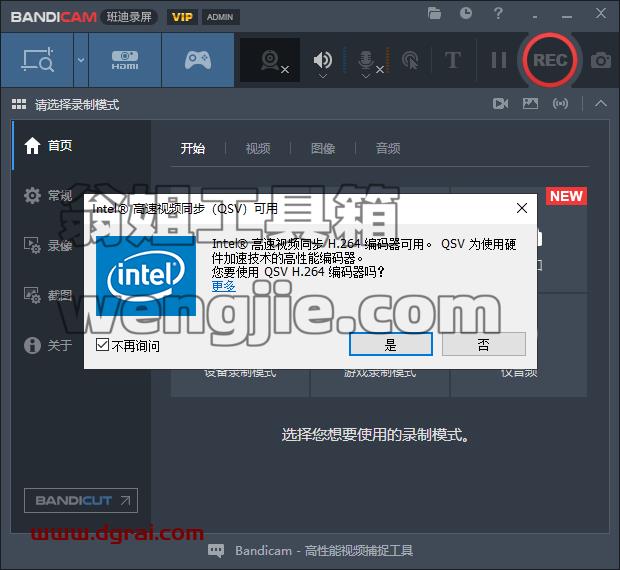Open scheduled recording clock icon
Viewport: 620px width, 570px height.
(466, 13)
